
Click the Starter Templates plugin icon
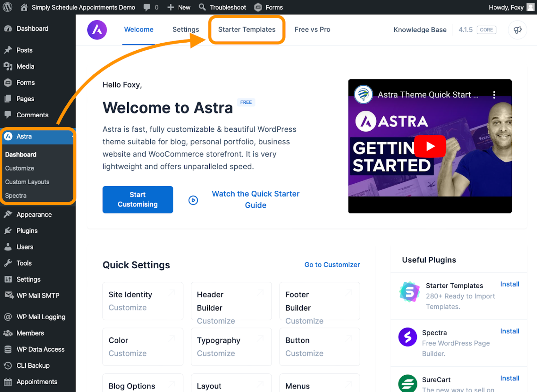[x=409, y=292]
